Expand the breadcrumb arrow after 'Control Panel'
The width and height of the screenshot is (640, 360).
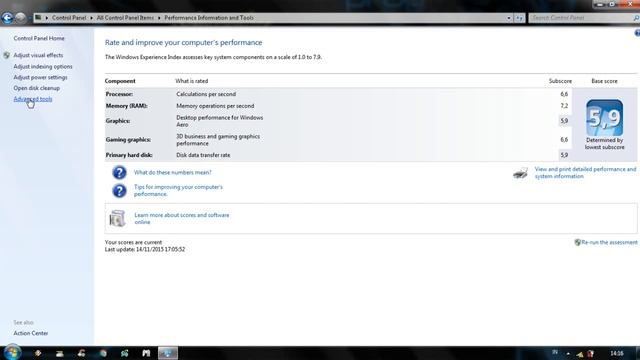[91, 18]
